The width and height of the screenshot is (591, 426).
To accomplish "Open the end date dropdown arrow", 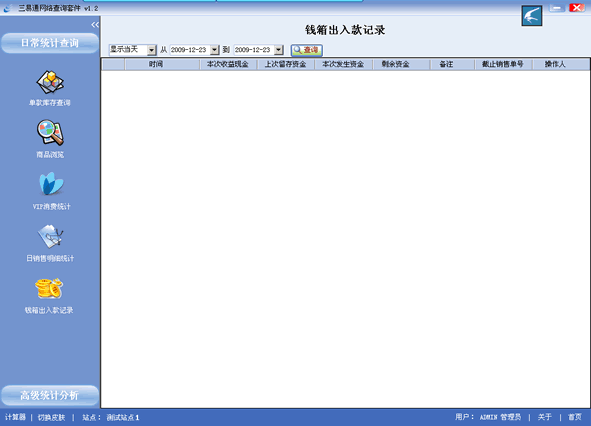I will (279, 50).
